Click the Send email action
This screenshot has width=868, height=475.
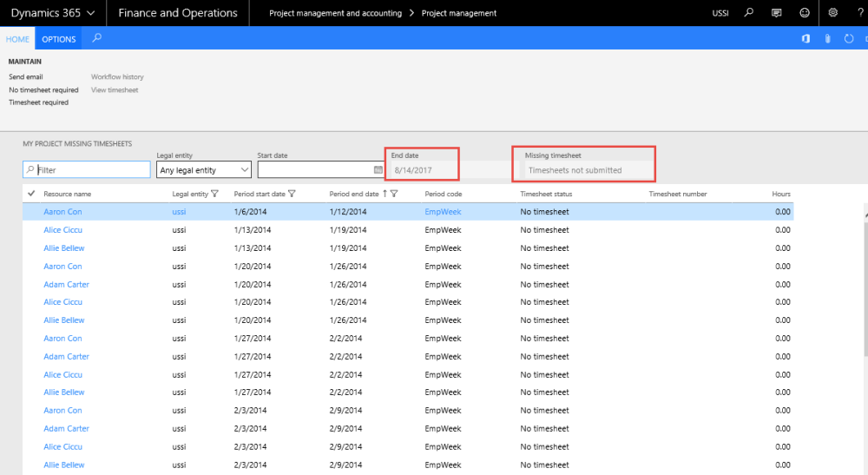(x=26, y=77)
